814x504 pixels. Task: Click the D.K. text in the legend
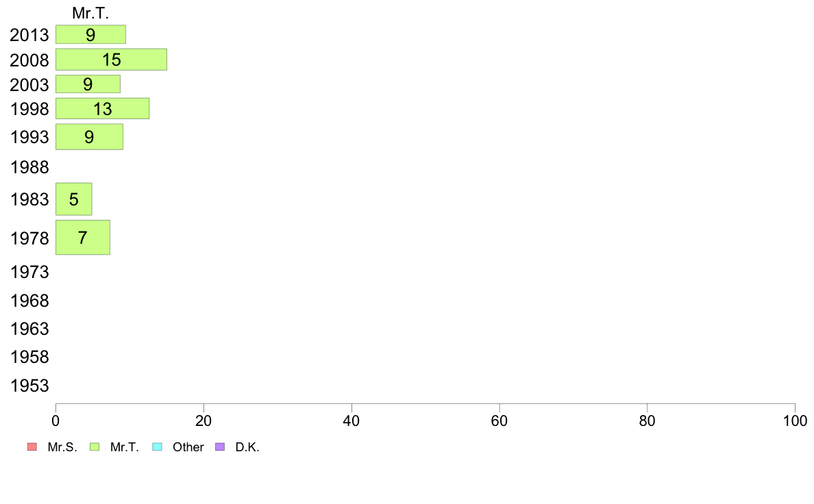click(247, 447)
